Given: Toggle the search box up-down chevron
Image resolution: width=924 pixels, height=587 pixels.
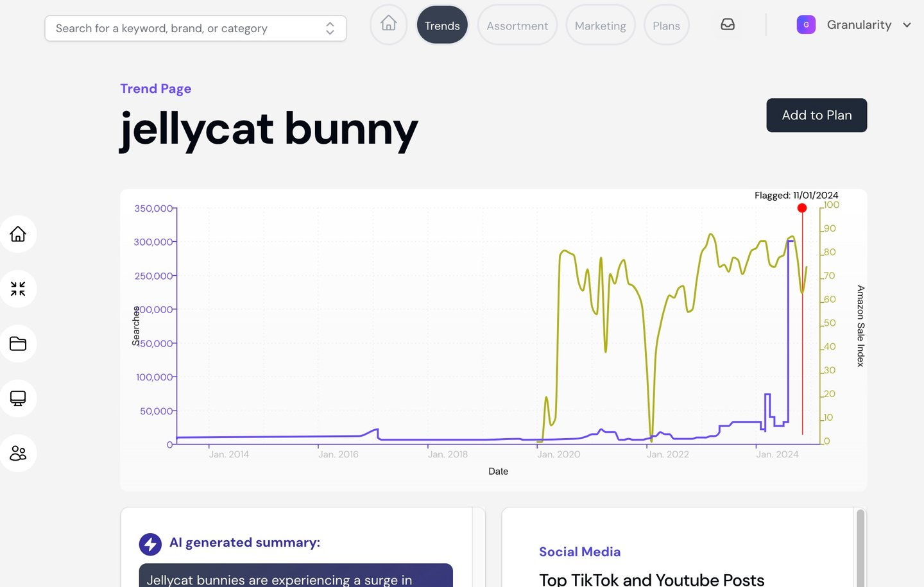Looking at the screenshot, I should [x=330, y=28].
